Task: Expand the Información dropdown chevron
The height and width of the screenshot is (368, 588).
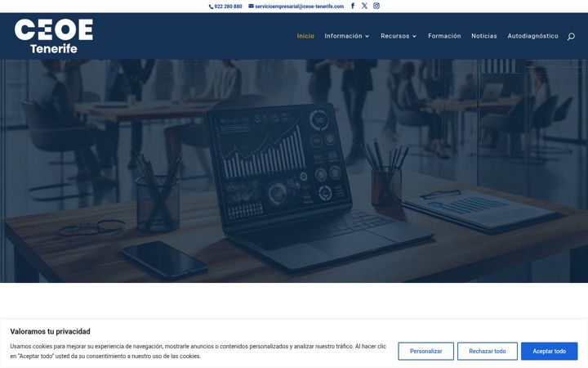Action: click(x=367, y=37)
